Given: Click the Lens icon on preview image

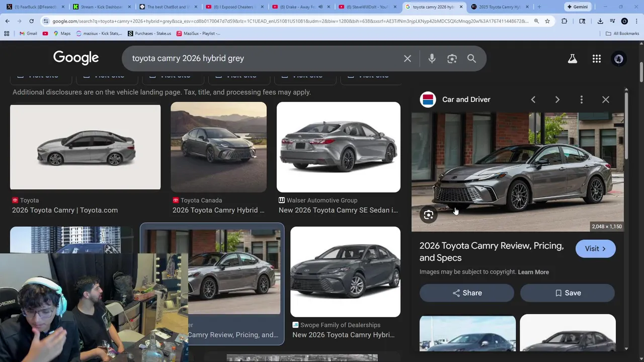Looking at the screenshot, I should 429,215.
